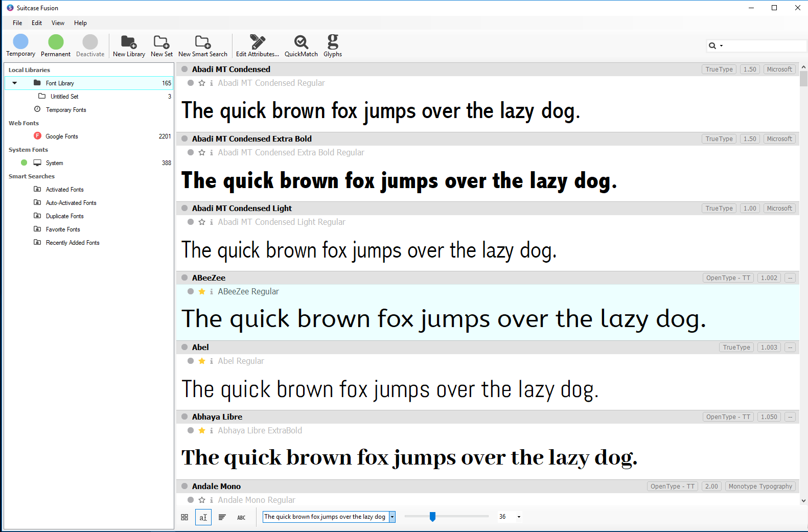Viewport: 808px width, 532px height.
Task: Click the Untitled Set folder icon
Action: [x=42, y=96]
